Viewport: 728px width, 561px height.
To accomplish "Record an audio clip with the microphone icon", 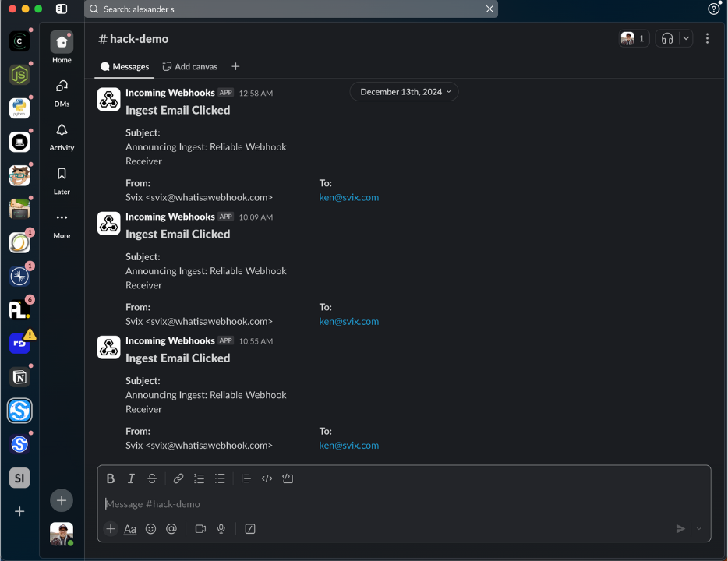I will point(221,529).
